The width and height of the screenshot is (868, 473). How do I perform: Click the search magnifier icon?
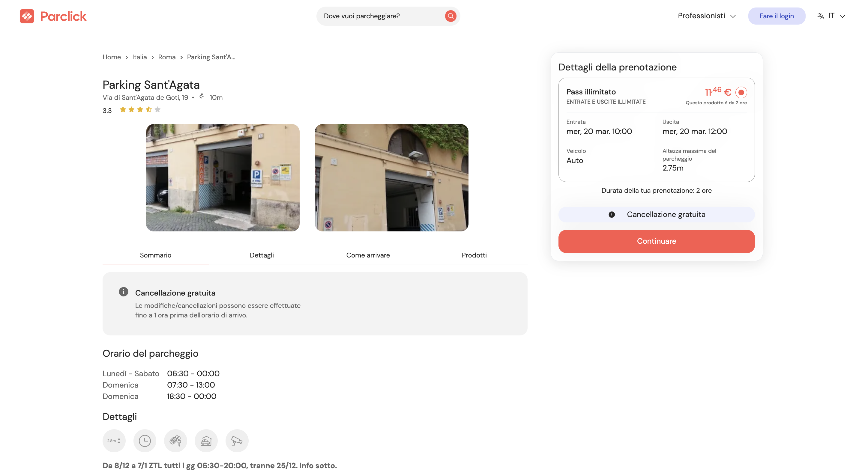[450, 16]
